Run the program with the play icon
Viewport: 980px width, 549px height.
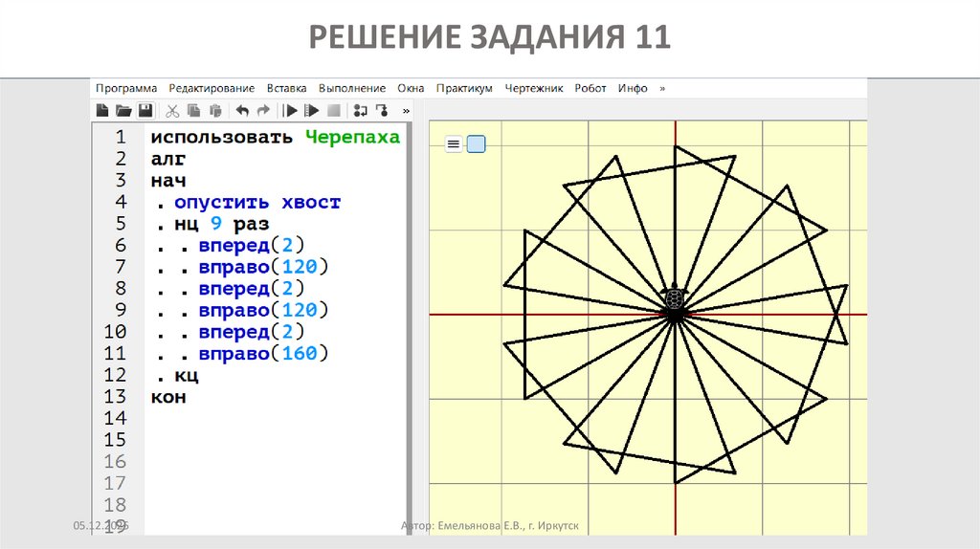pos(290,111)
